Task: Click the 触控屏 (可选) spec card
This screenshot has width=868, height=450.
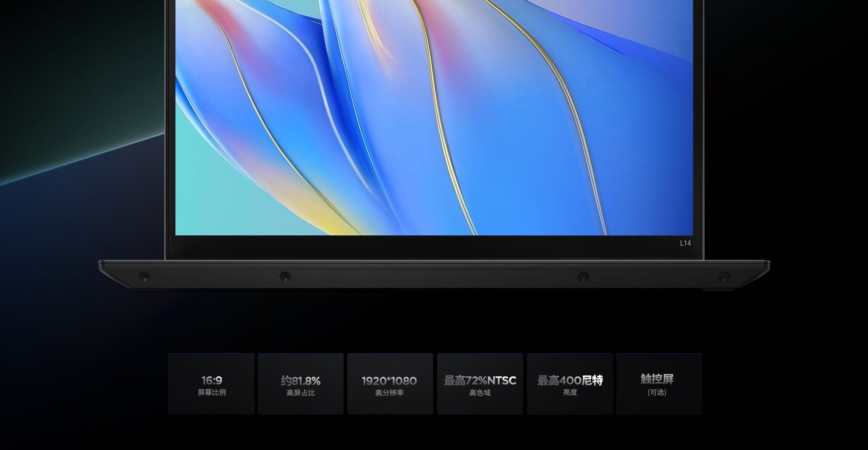Action: [659, 384]
